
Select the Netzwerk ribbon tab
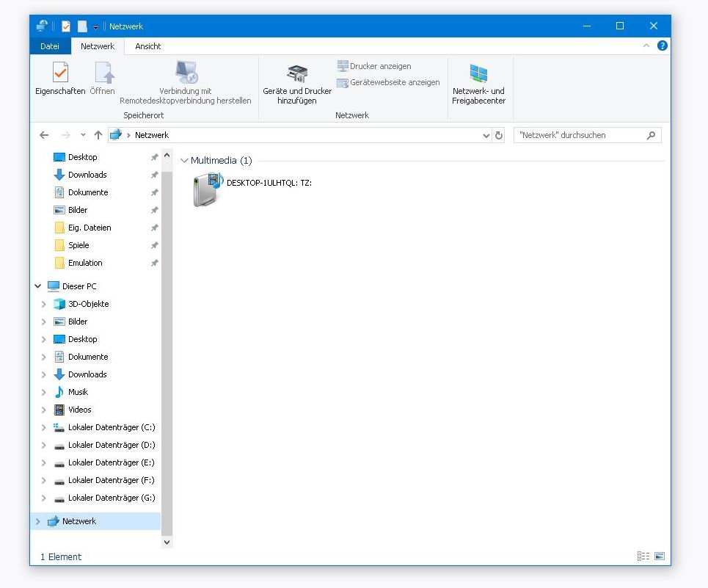pos(98,46)
